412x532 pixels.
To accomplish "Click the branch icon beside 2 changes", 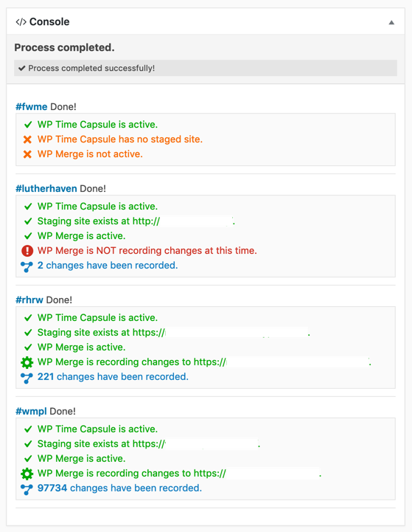I will 27,266.
